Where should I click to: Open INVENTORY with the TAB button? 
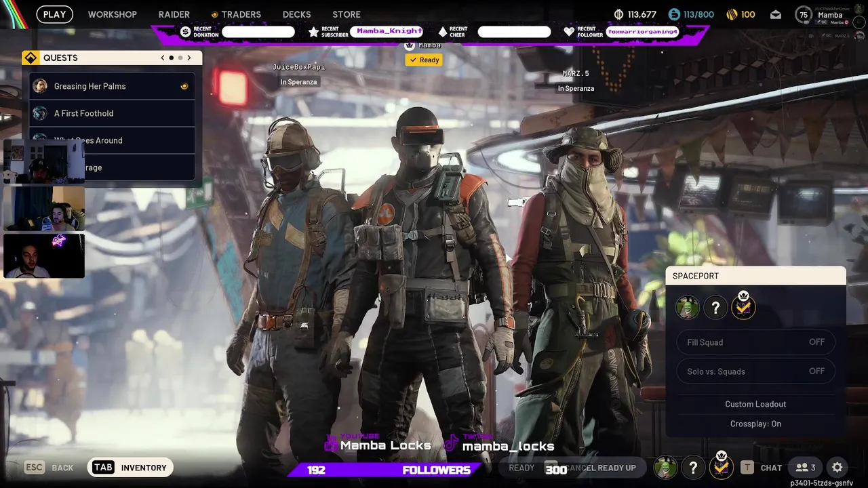[x=130, y=468]
